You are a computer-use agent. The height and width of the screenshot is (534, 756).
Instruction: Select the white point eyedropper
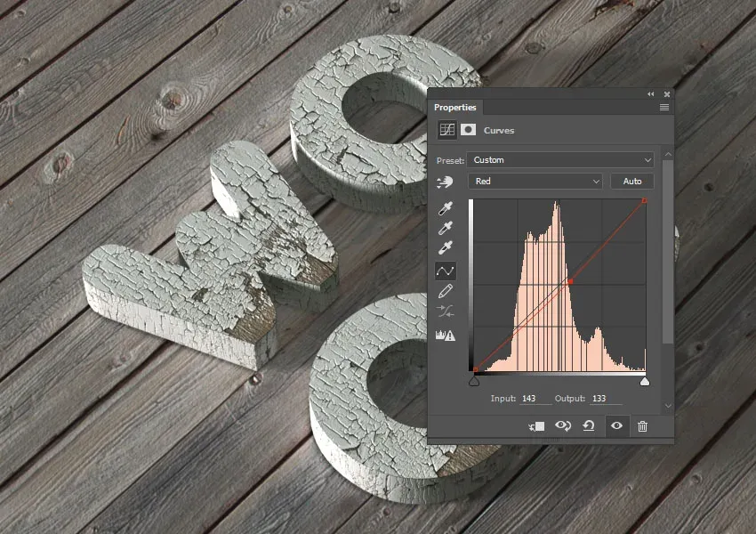click(x=445, y=247)
